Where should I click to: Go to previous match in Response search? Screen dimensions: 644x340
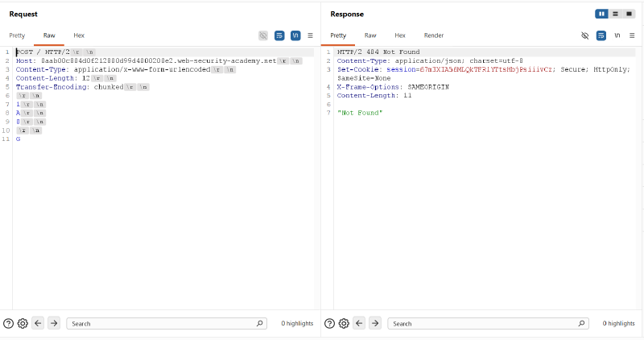tap(359, 323)
